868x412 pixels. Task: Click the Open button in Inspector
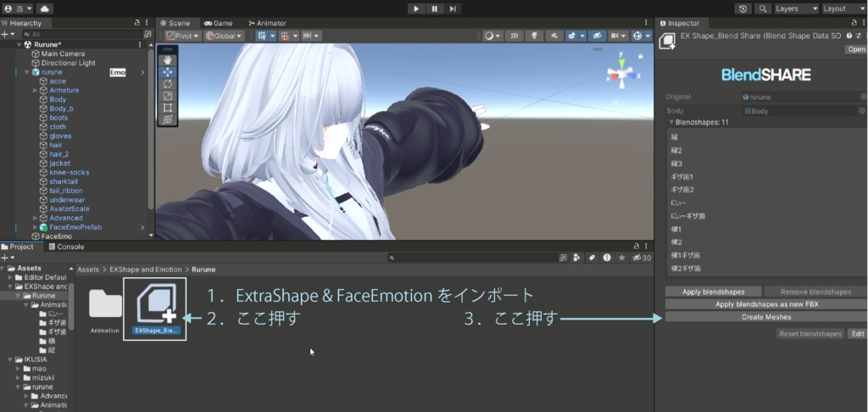(856, 49)
